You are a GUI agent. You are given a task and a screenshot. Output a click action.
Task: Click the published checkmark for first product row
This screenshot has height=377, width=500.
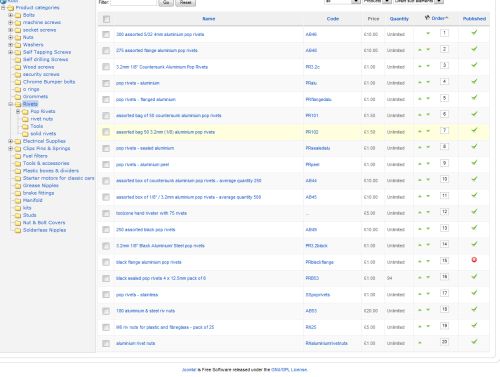(x=474, y=32)
